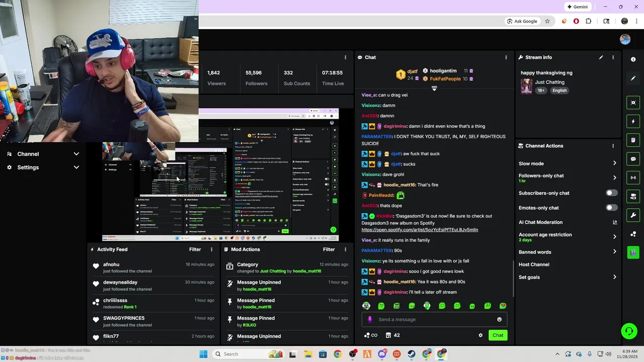Click Host Channel action
The image size is (644, 362).
pos(534,264)
